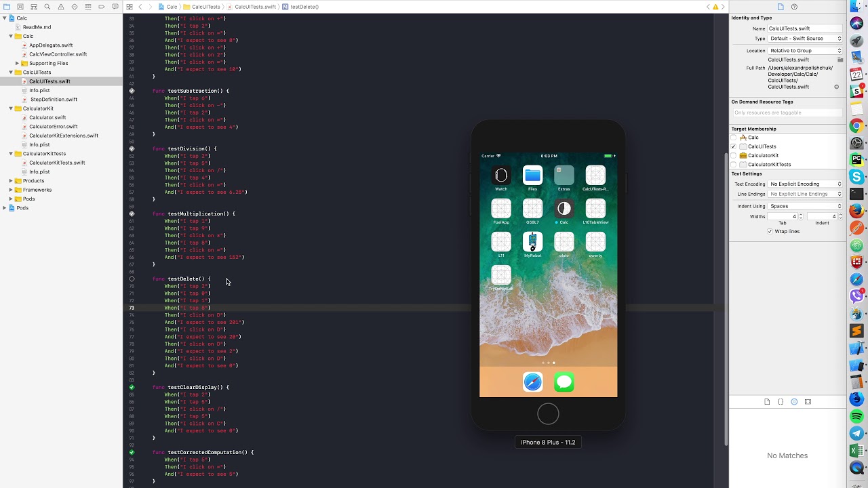Reveal full path in Finder arrow

click(836, 87)
